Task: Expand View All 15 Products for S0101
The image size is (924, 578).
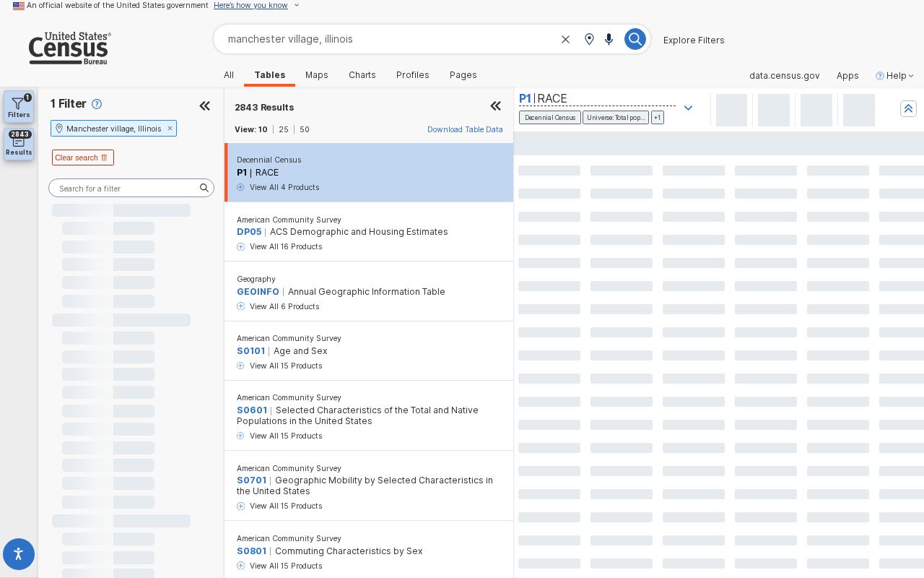Action: pyautogui.click(x=279, y=366)
